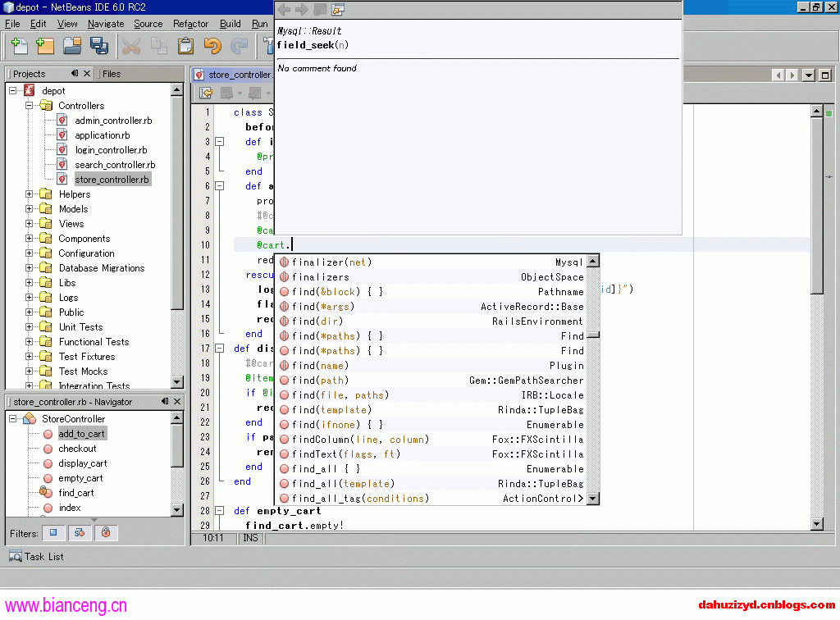Image resolution: width=840 pixels, height=620 pixels.
Task: Choose find_all_tag(conditions) completion item
Action: tap(431, 499)
